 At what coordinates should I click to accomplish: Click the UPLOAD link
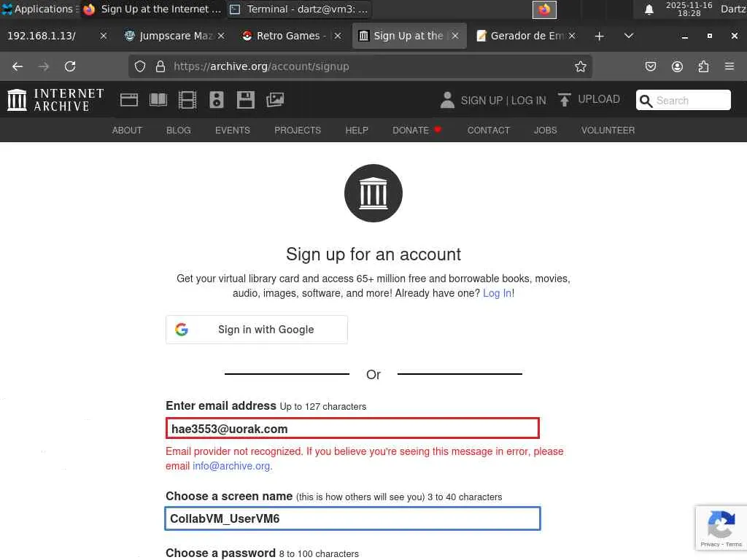(x=599, y=99)
